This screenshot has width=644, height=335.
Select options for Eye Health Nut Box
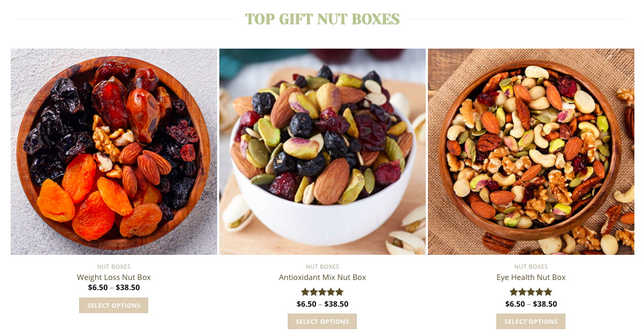point(531,322)
